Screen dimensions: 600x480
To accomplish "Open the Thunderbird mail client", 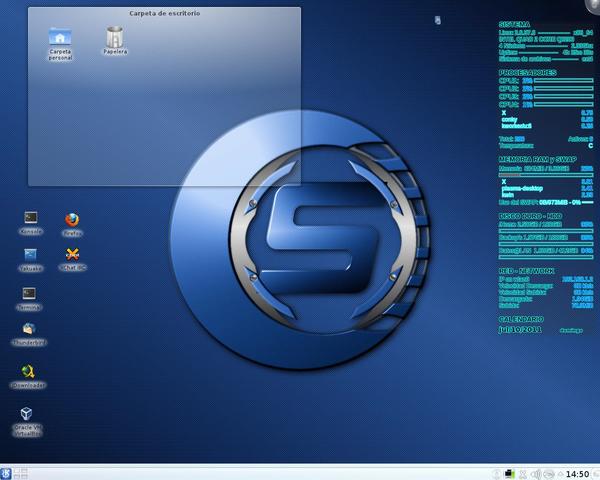I will 29,334.
